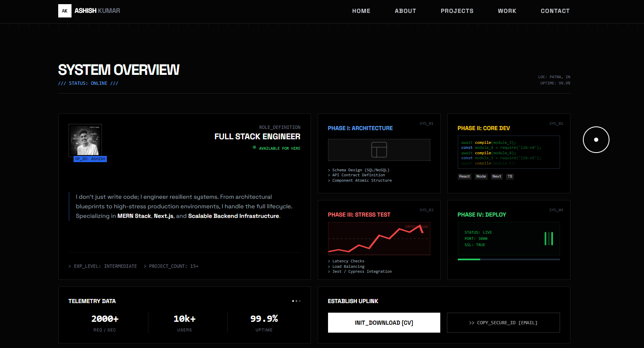Open the profile photo thumbnail
Viewport: 644px width, 348px height.
click(85, 140)
